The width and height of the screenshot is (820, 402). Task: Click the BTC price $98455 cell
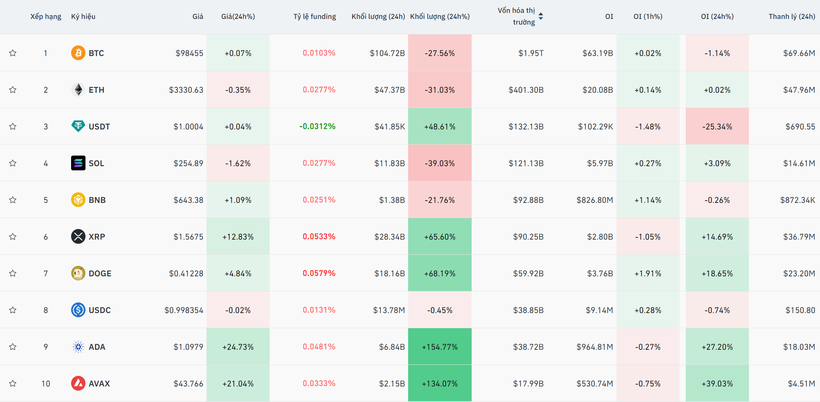(x=188, y=53)
